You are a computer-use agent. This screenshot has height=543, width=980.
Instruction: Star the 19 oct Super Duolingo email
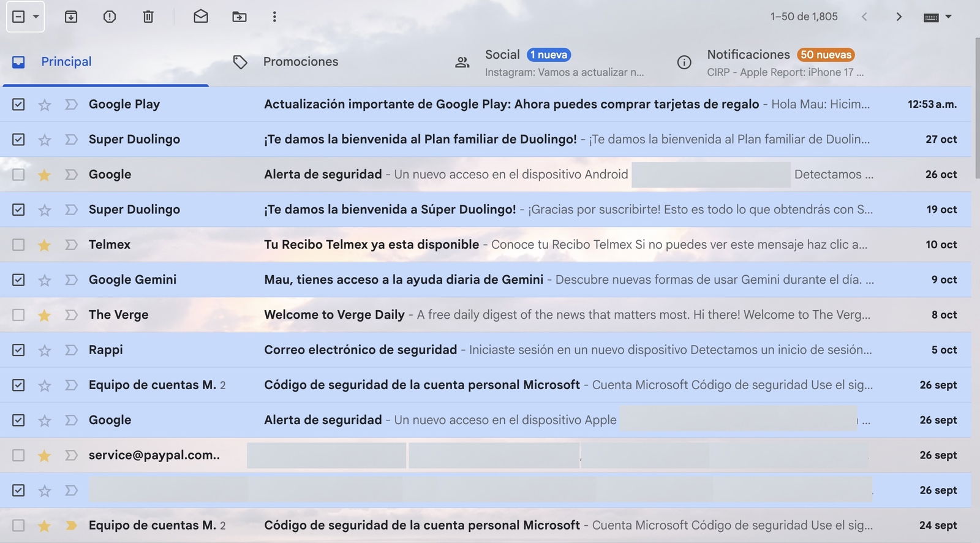click(44, 210)
